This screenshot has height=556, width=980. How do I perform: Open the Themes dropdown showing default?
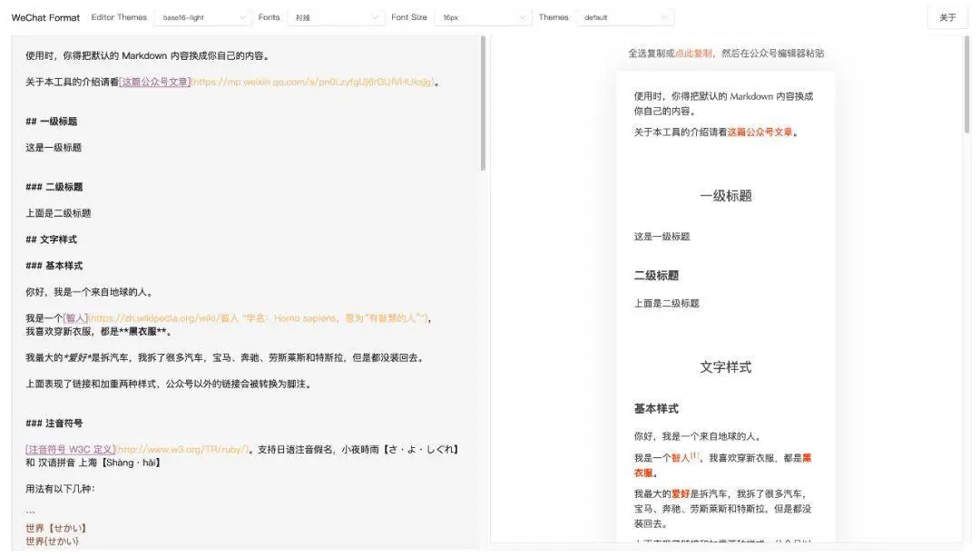click(x=626, y=15)
